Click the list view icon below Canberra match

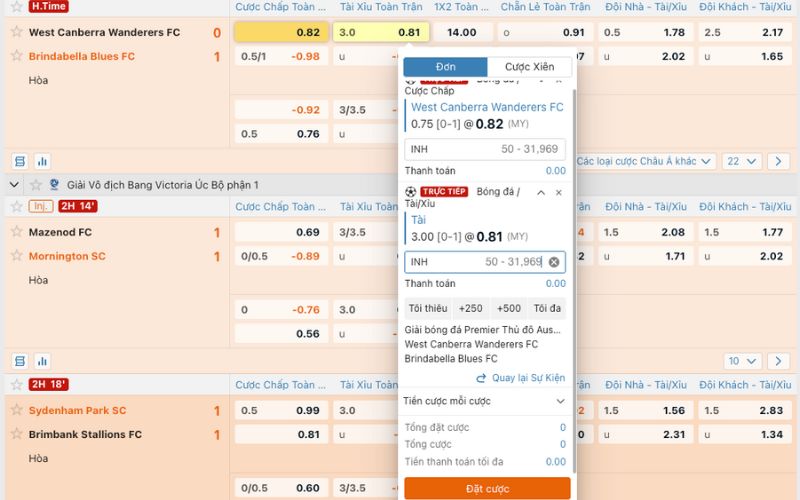[x=19, y=161]
